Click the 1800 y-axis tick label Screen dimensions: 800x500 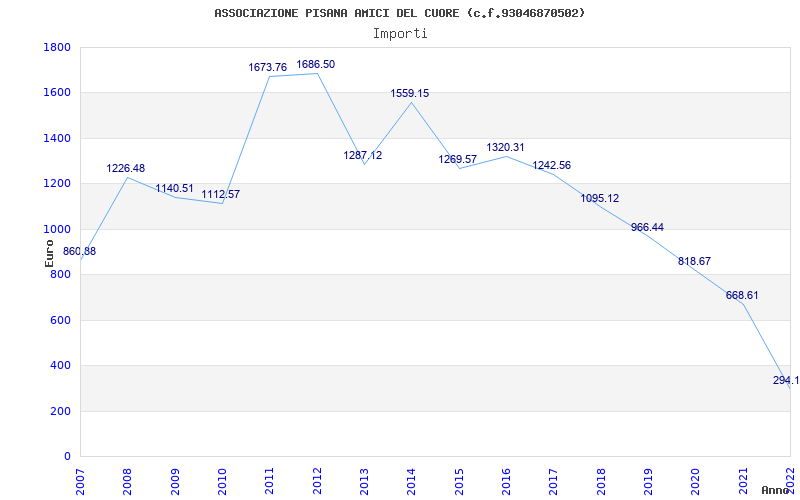point(57,47)
